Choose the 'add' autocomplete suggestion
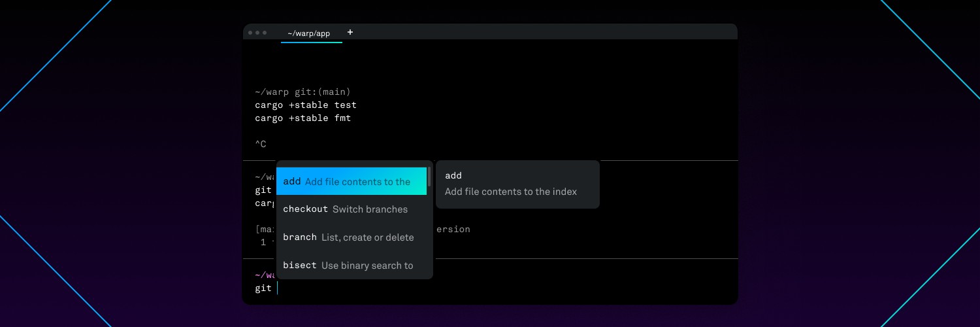This screenshot has height=327, width=980. [x=351, y=181]
